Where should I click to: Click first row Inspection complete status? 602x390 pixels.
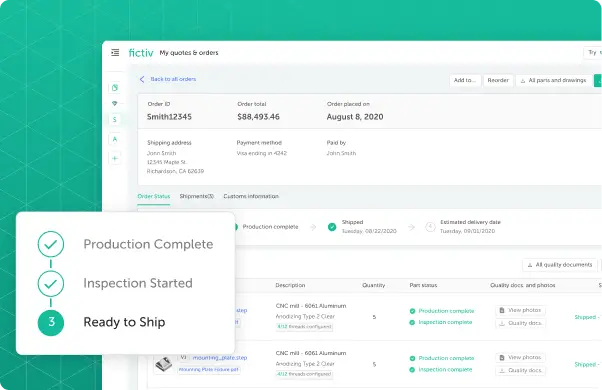(x=441, y=322)
